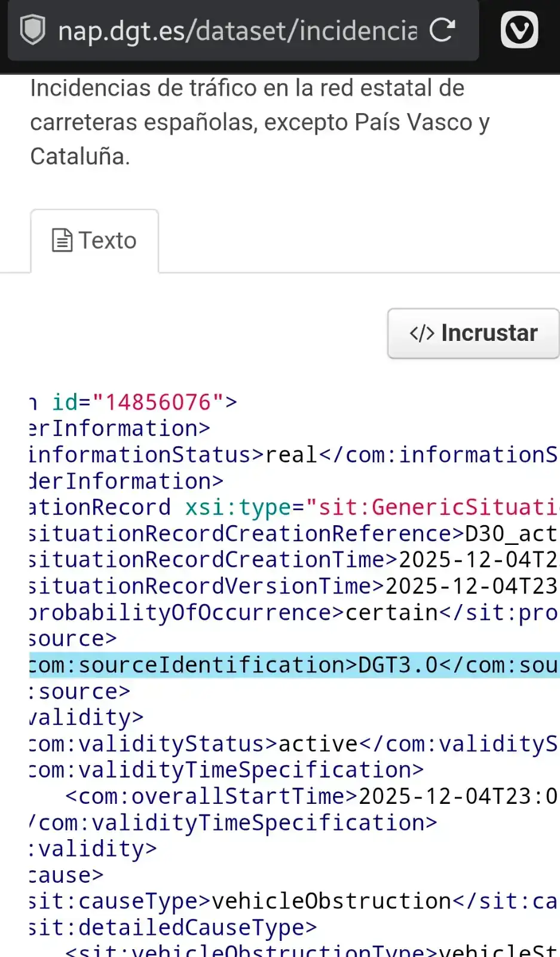Click the overallStartTime timestamp line
This screenshot has width=560, height=957.
coord(311,797)
